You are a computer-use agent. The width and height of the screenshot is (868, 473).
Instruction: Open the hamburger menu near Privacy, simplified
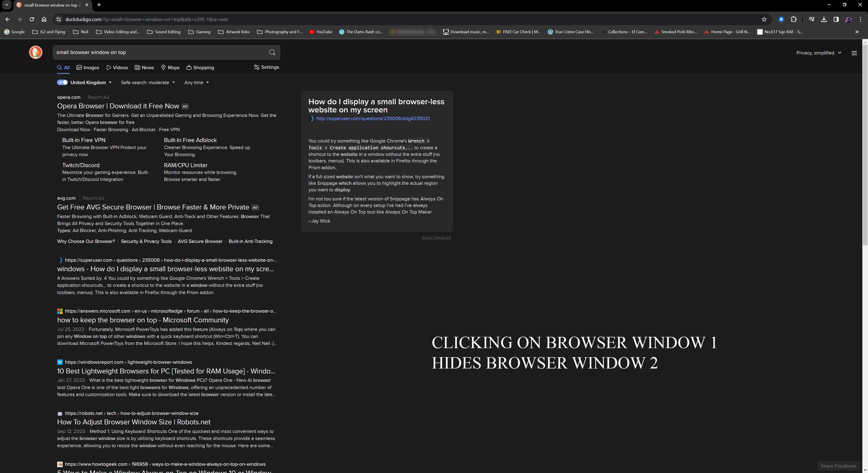(854, 53)
